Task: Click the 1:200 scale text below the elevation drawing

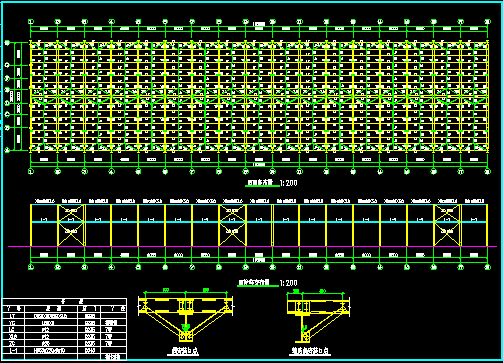Action: coord(289,283)
